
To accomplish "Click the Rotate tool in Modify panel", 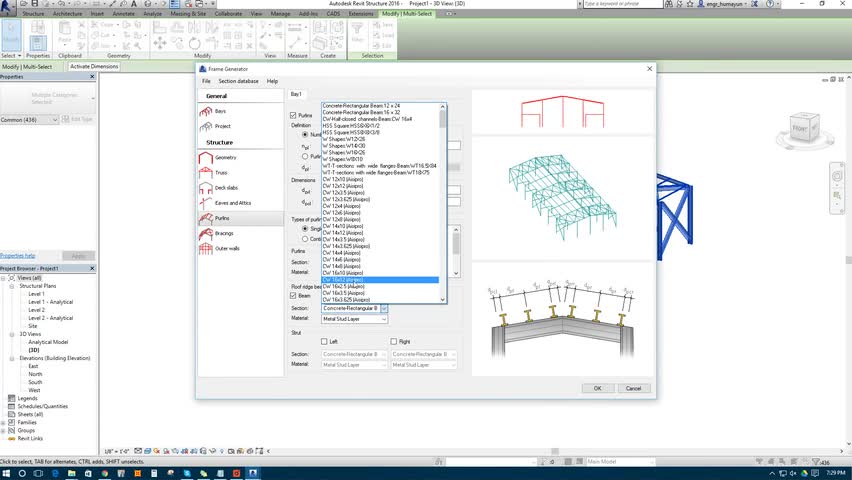I will [x=194, y=43].
